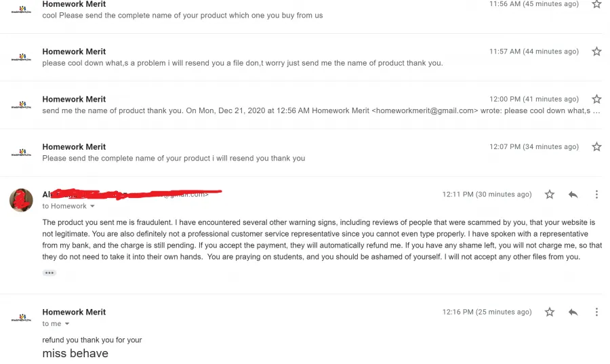Star the 11:56 AM message at top
The height and width of the screenshot is (364, 610).
tap(596, 4)
